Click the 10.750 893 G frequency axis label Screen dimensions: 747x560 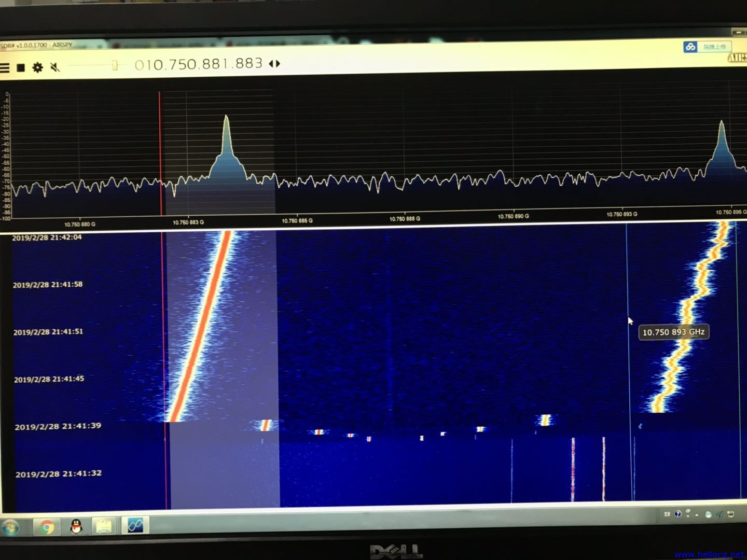[622, 214]
